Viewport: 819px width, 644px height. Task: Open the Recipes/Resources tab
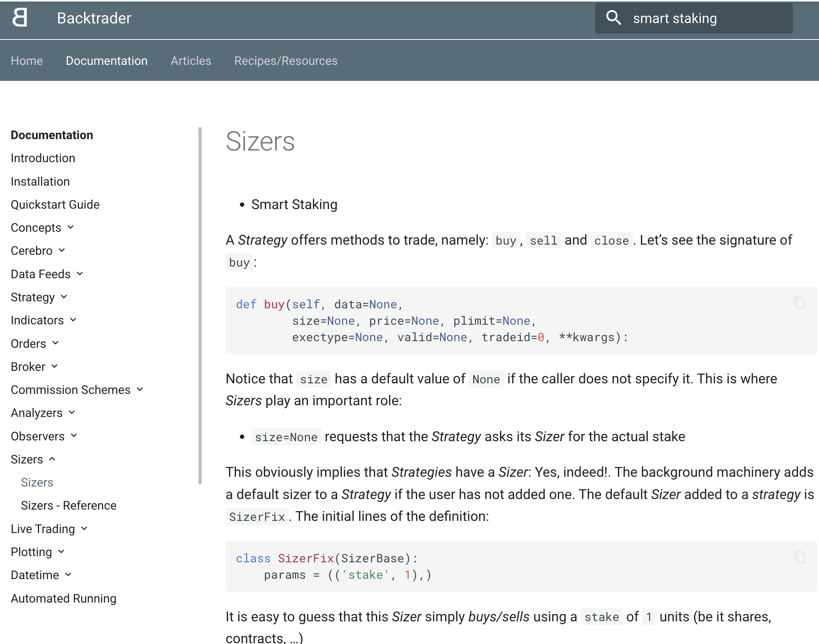[286, 61]
